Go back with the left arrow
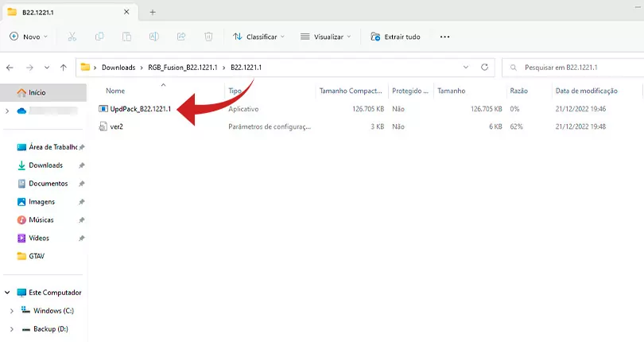The height and width of the screenshot is (342, 644). pyautogui.click(x=10, y=68)
